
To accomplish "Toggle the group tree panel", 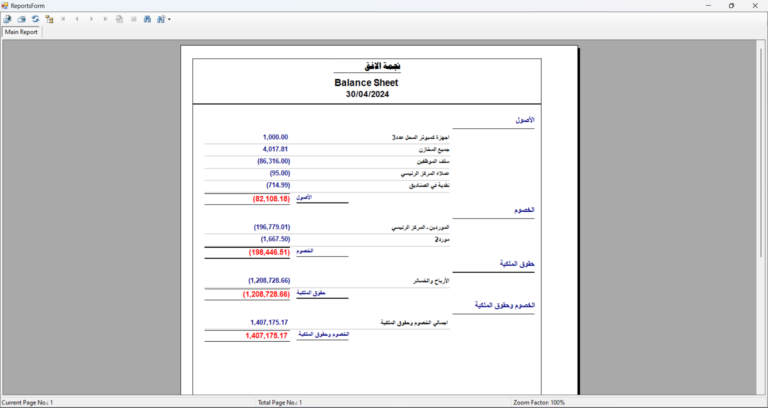I will tap(49, 19).
